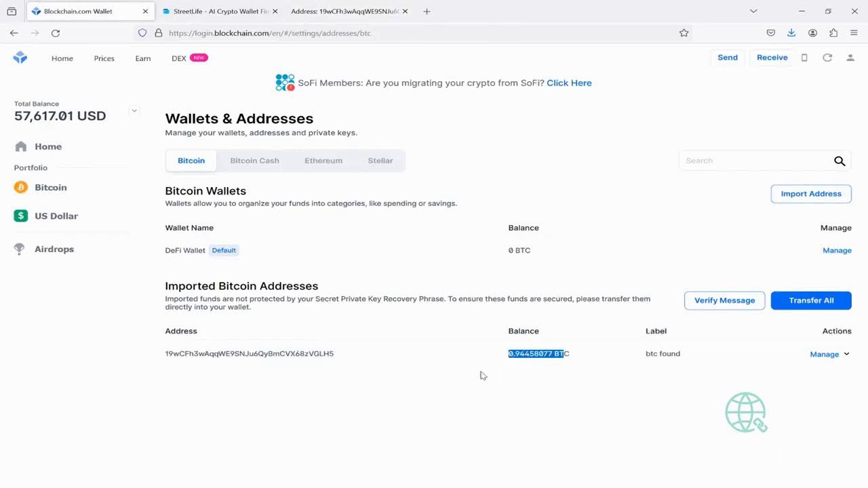Save to Pocket using the toolbar icon
Viewport: 868px width, 488px height.
click(x=771, y=33)
